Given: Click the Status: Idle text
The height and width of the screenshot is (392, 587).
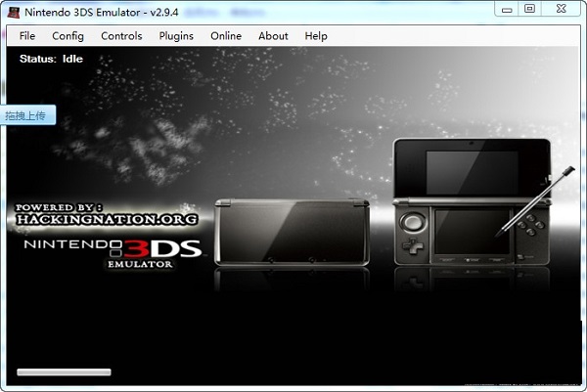Looking at the screenshot, I should [x=51, y=59].
